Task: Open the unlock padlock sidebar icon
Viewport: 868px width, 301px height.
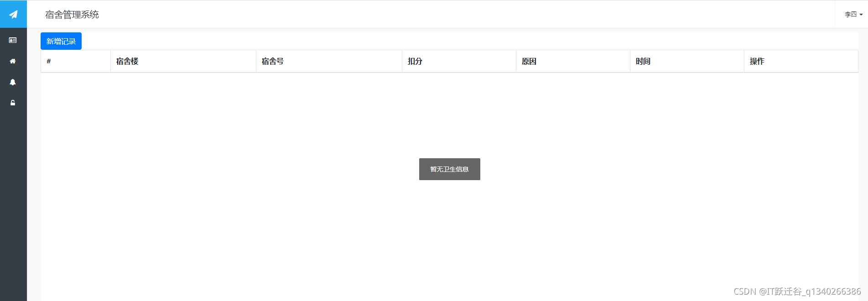Action: pyautogui.click(x=13, y=103)
